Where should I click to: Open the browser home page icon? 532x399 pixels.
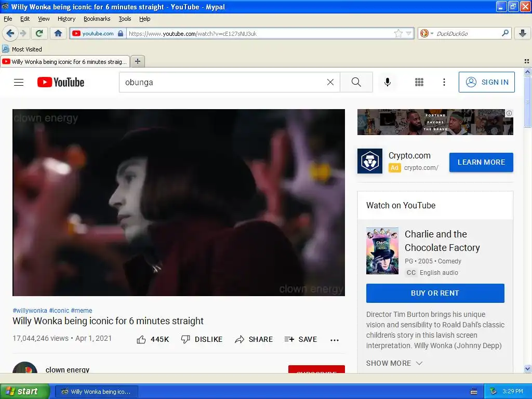click(x=58, y=33)
